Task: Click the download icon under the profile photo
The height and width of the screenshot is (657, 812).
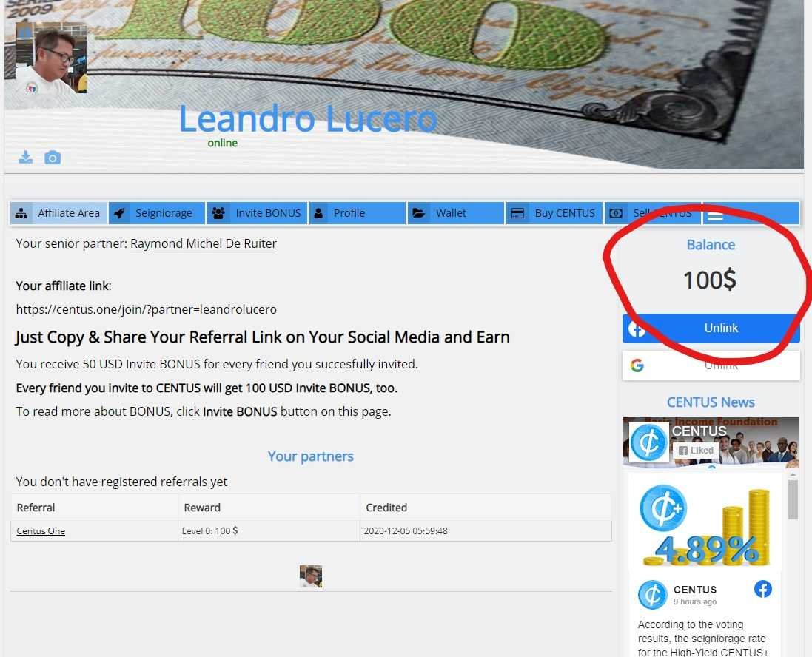Action: (25, 157)
